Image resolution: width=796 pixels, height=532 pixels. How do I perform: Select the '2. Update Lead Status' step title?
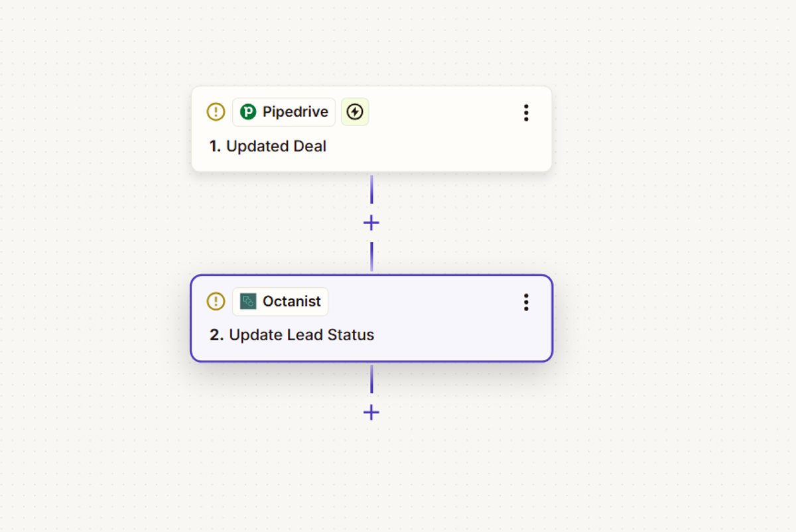point(292,335)
